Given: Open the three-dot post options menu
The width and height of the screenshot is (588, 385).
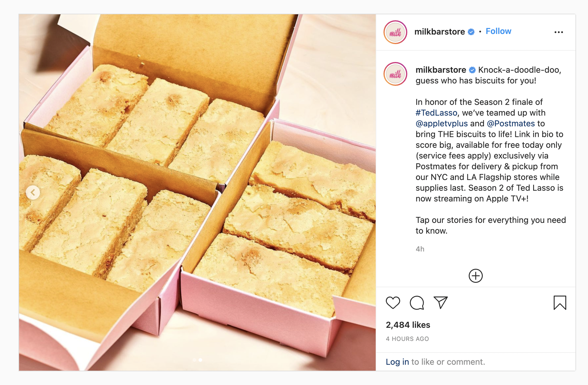Looking at the screenshot, I should click(558, 32).
